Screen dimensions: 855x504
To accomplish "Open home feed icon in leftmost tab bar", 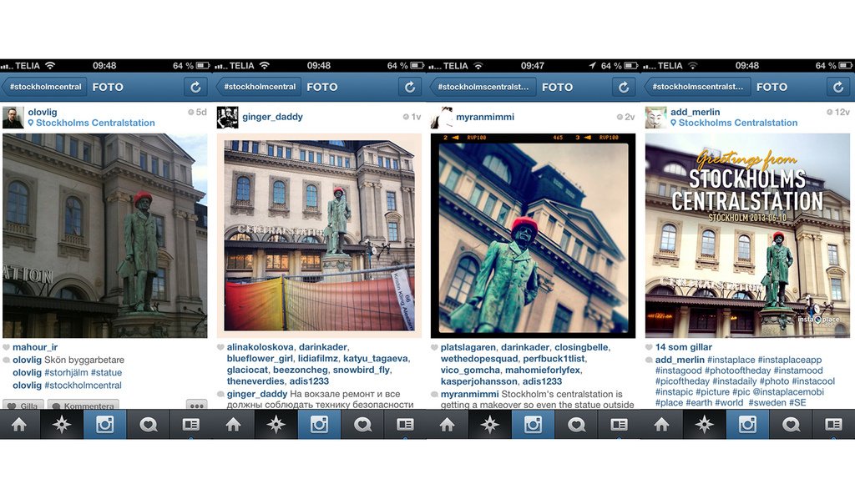I will 18,425.
